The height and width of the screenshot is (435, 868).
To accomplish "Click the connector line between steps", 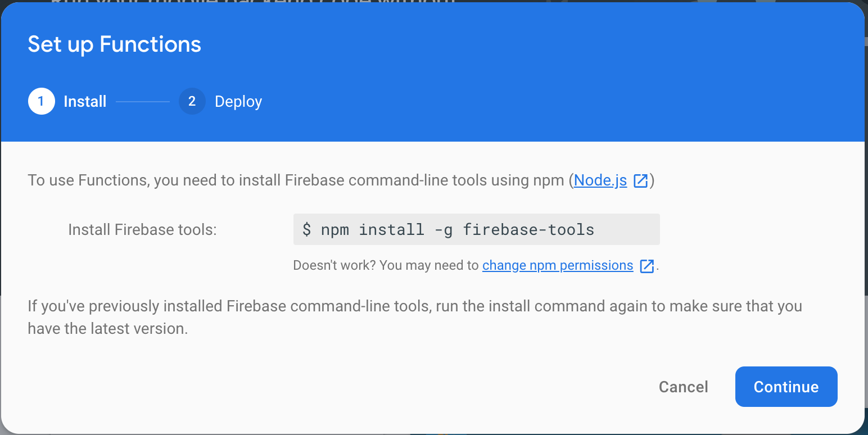I will click(x=143, y=102).
